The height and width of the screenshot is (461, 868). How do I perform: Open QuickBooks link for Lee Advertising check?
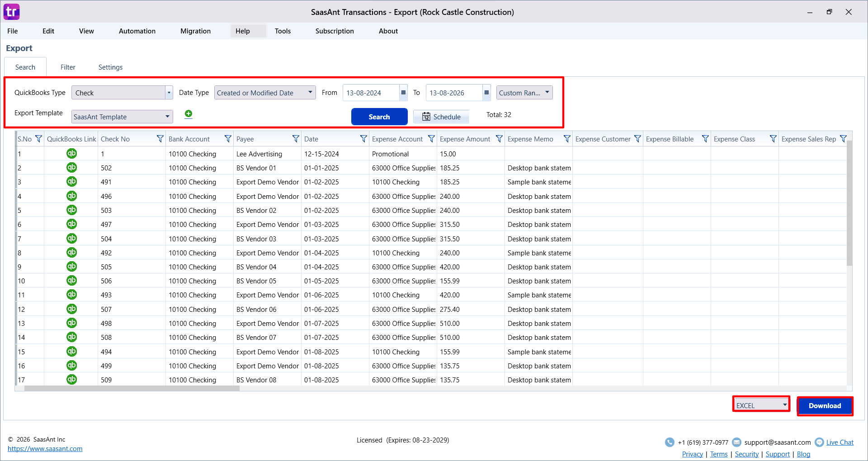pyautogui.click(x=71, y=154)
